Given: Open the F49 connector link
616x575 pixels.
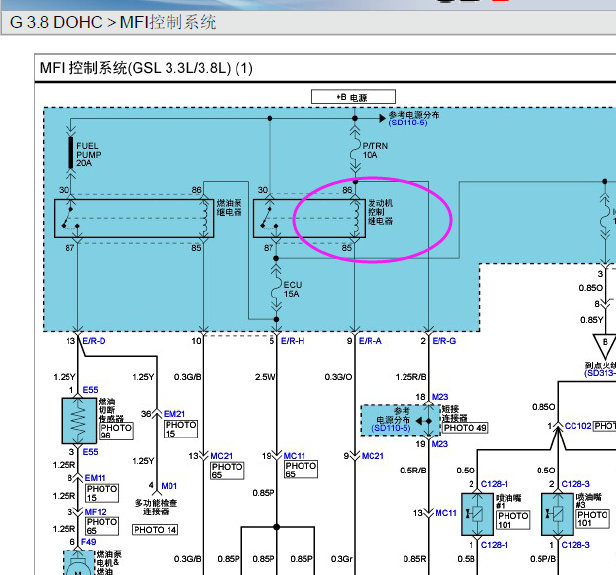Looking at the screenshot, I should tap(88, 542).
